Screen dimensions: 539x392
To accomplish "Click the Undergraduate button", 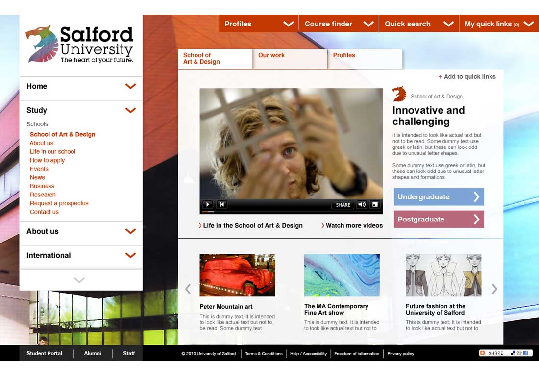I will [x=439, y=197].
